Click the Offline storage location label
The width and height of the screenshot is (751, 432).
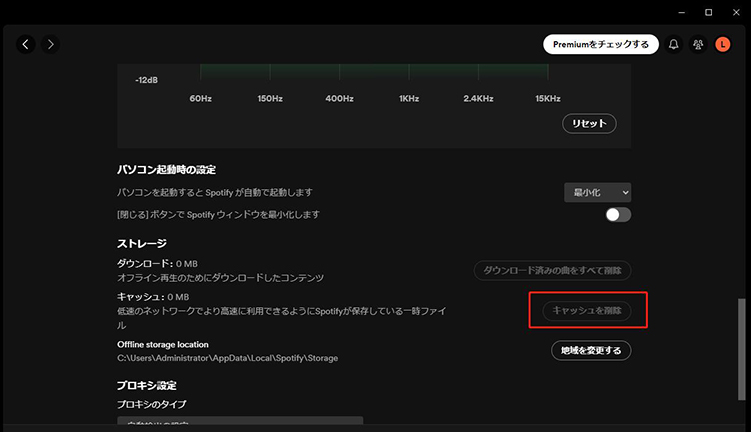pyautogui.click(x=162, y=344)
